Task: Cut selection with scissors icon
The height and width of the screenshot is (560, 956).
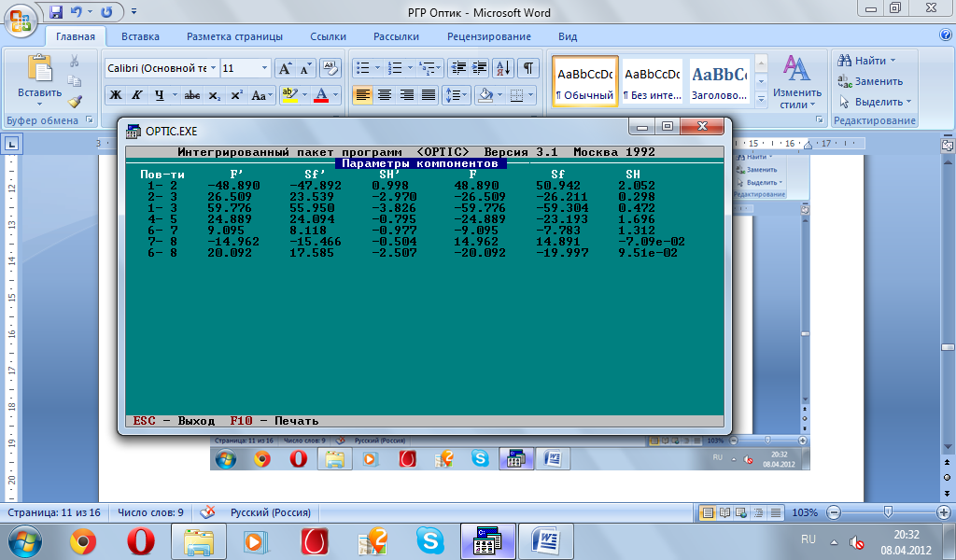Action: [75, 61]
